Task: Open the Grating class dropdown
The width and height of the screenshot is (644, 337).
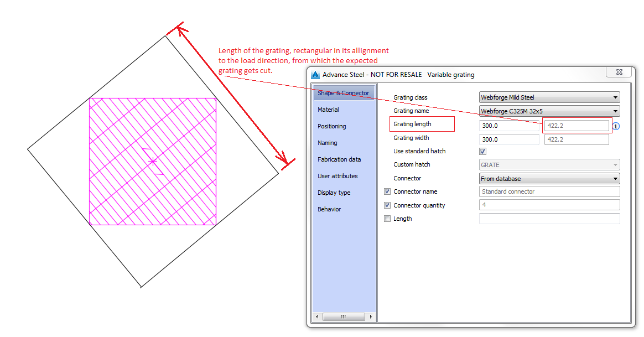Action: click(549, 97)
